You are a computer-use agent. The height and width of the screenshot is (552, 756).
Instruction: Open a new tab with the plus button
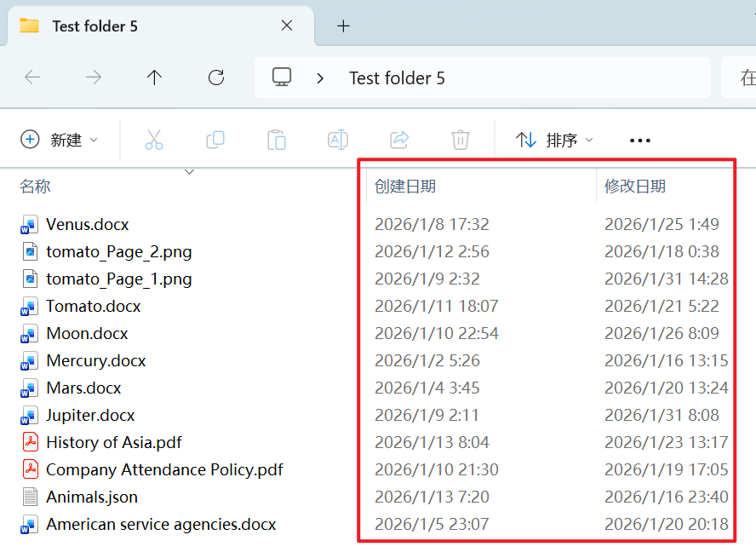point(343,26)
